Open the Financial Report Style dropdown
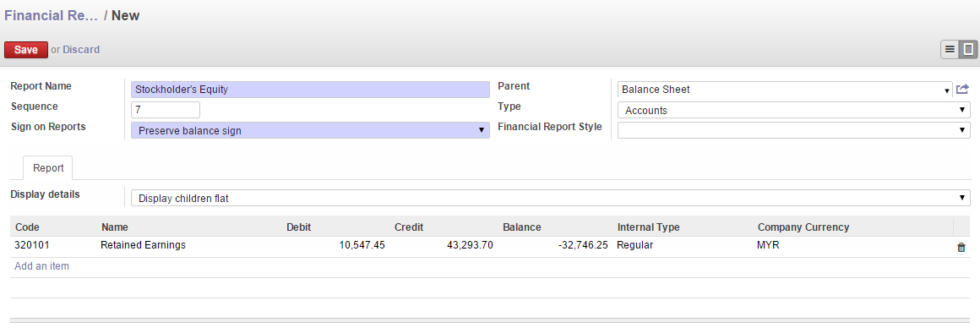This screenshot has width=980, height=328. [794, 130]
